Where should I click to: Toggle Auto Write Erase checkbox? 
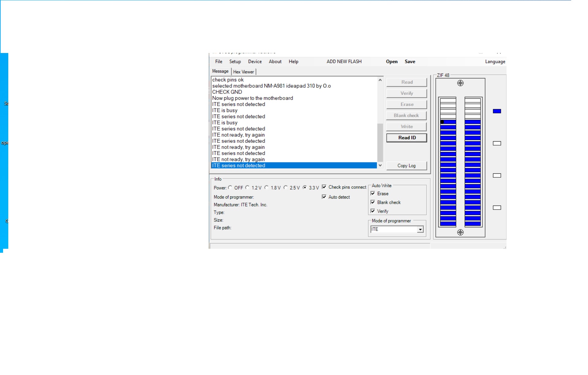coord(373,193)
